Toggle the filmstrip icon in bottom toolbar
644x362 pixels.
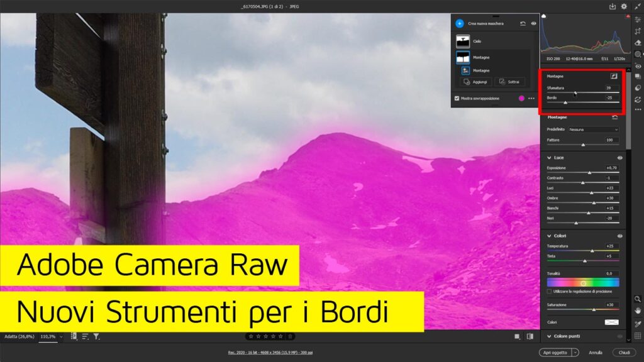click(x=74, y=337)
